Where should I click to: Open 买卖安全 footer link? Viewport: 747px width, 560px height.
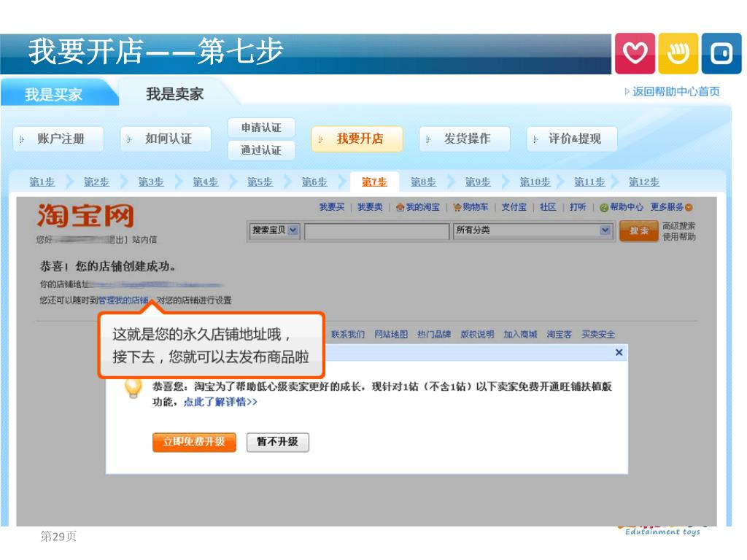[598, 334]
